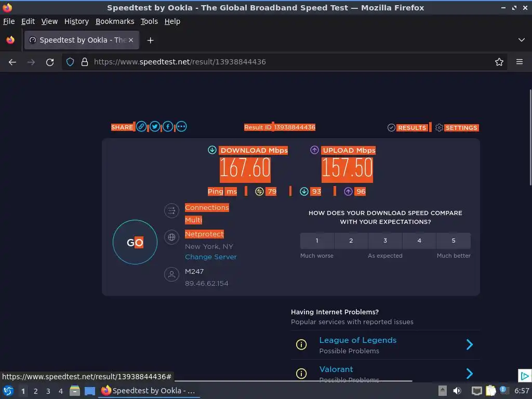Screen dimensions: 532x399
Task: Rate download speed as 5
Action: click(454, 241)
